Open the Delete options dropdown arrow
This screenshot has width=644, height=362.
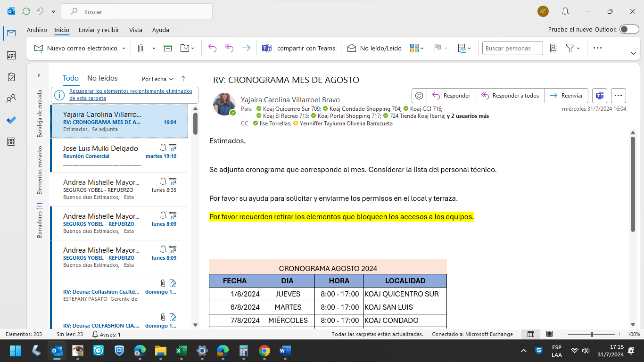coord(154,48)
